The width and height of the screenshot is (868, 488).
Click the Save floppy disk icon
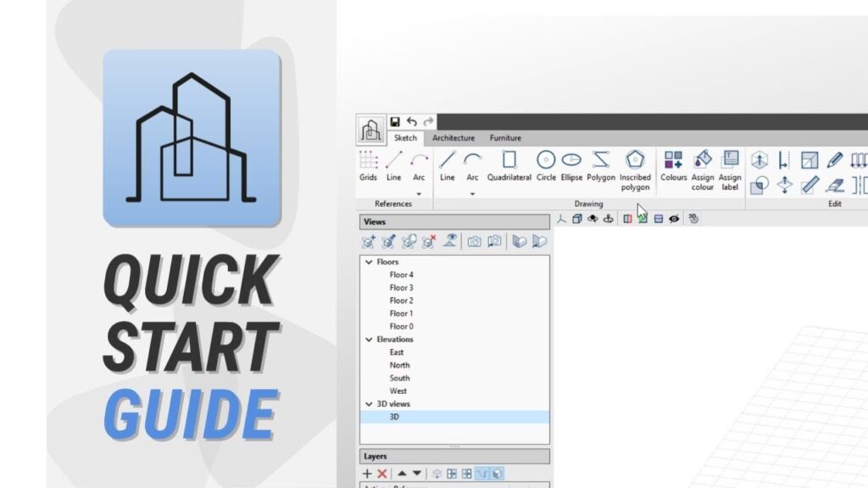395,122
